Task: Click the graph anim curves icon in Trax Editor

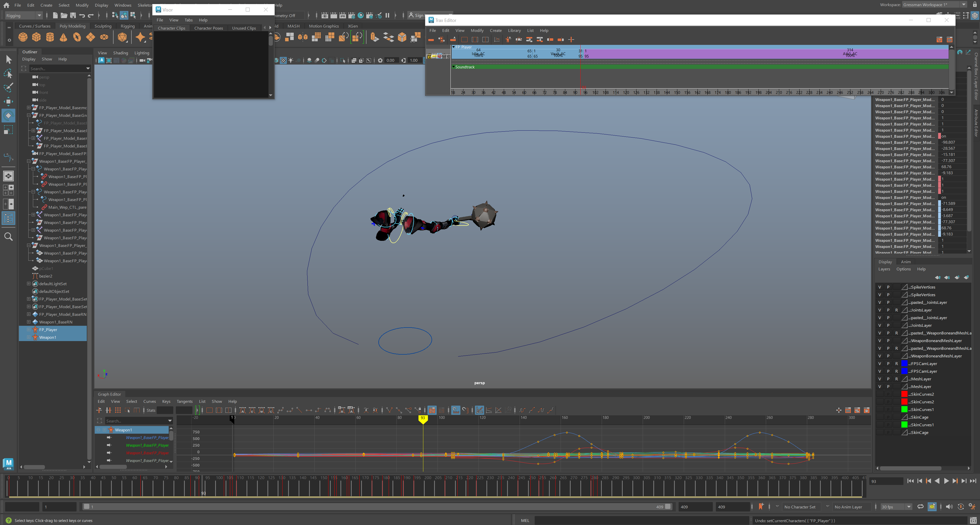Action: click(497, 39)
